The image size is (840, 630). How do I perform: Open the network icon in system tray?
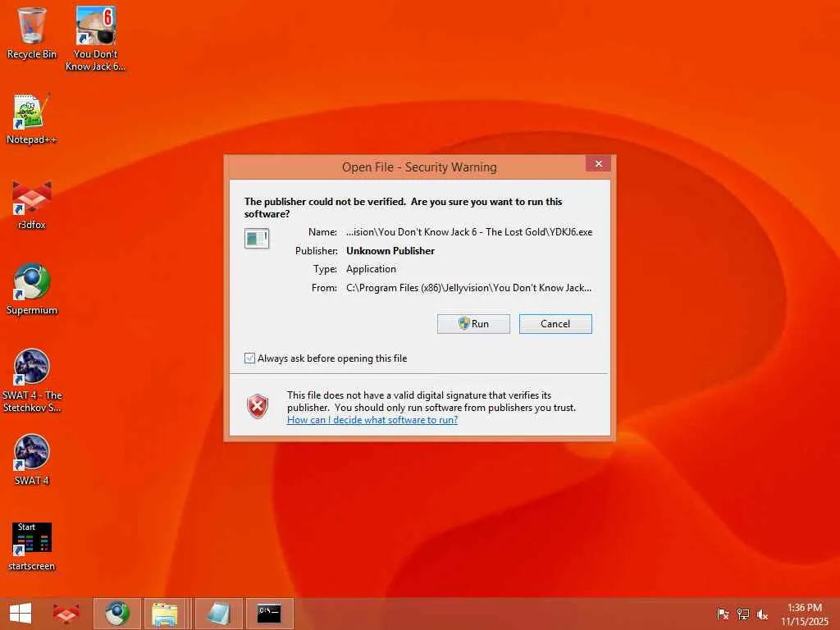pyautogui.click(x=743, y=614)
